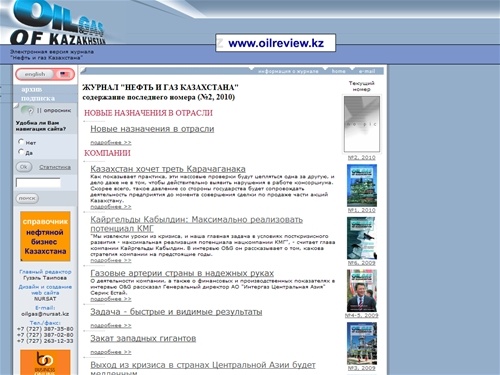500x375 pixels.
Task: Open the №4-5, 2009 cover thumbnail
Action: (362, 291)
